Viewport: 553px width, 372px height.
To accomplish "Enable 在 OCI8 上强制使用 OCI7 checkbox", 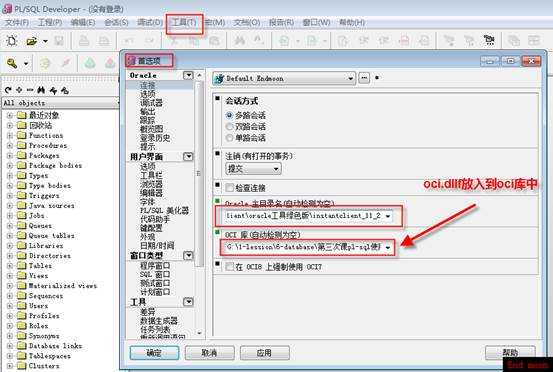I will [x=230, y=267].
